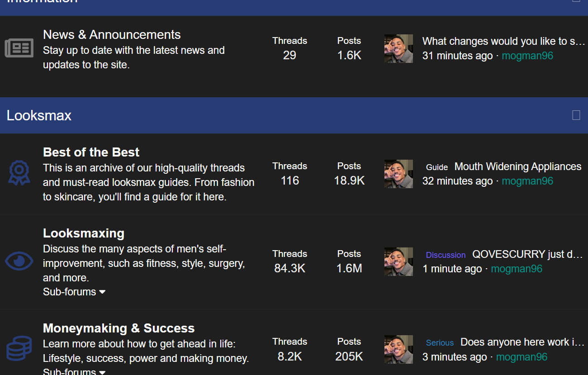Open the Best of the Best forum
This screenshot has width=588, height=375.
91,152
